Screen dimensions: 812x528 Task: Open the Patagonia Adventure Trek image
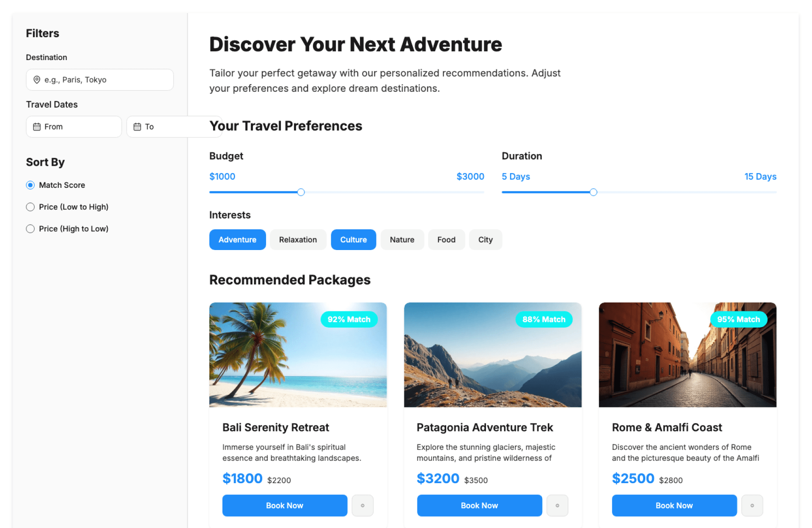493,355
